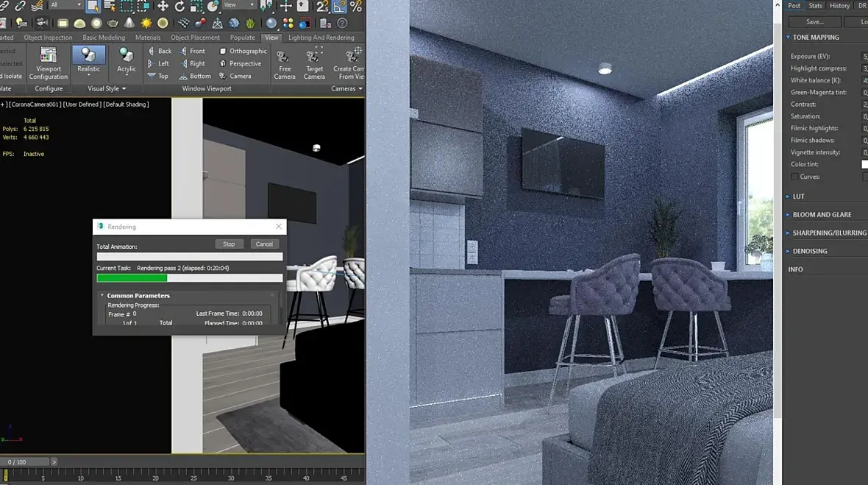Open the View coordinate system dropdown

[x=238, y=5]
